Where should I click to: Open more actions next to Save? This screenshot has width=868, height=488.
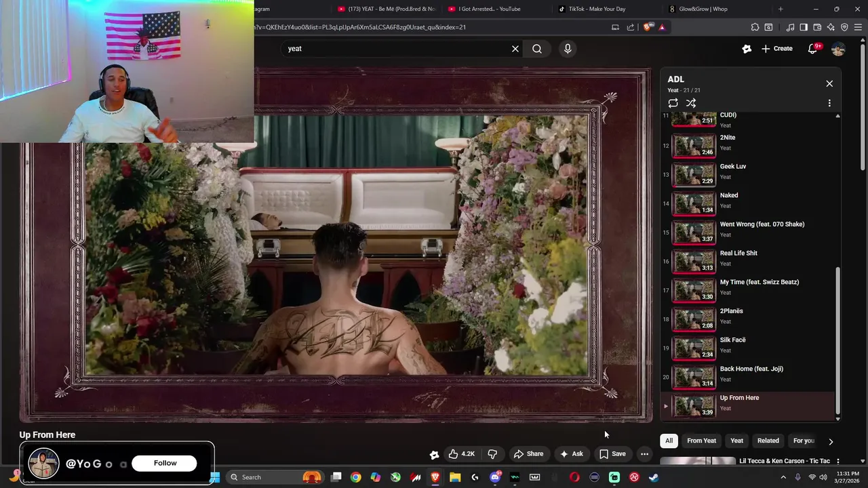pos(645,454)
